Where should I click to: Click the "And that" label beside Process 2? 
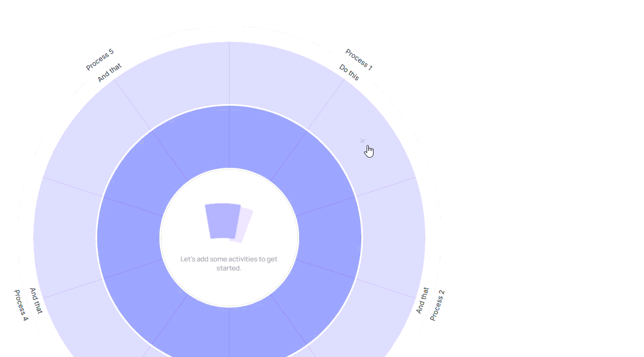pyautogui.click(x=422, y=301)
